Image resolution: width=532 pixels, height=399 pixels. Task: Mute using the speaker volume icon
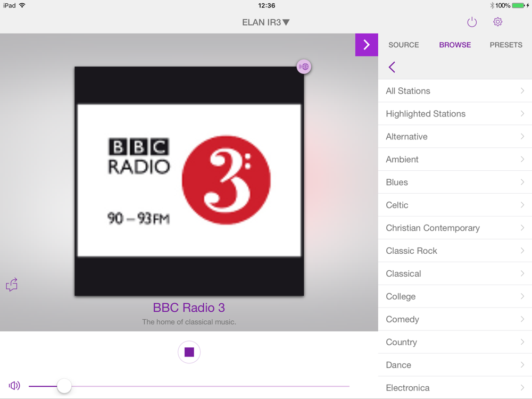(14, 386)
